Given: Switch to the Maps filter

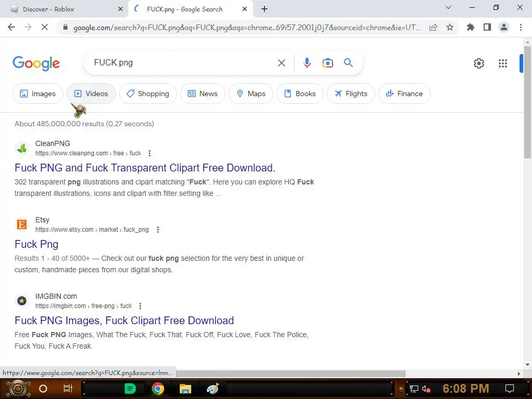Looking at the screenshot, I should coord(251,94).
